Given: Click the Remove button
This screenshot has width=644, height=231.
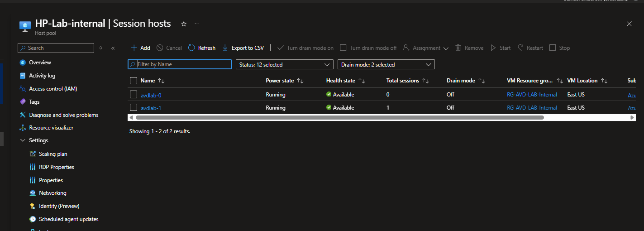Looking at the screenshot, I should point(469,48).
